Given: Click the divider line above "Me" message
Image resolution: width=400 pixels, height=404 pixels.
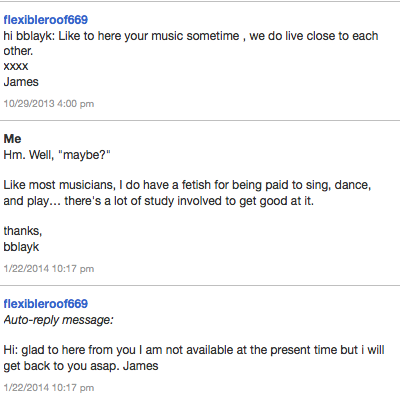Looking at the screenshot, I should 200,120.
